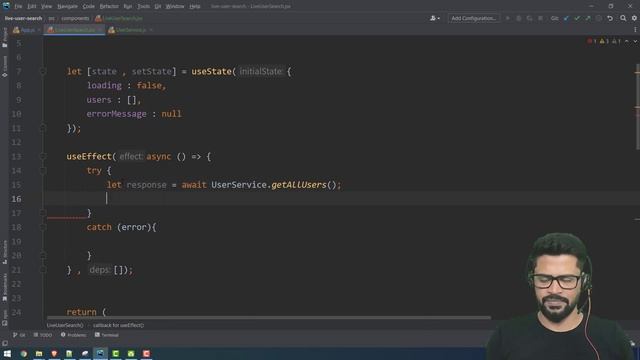The height and width of the screenshot is (360, 640).
Task: Open the Git tool window tab
Action: [19, 335]
